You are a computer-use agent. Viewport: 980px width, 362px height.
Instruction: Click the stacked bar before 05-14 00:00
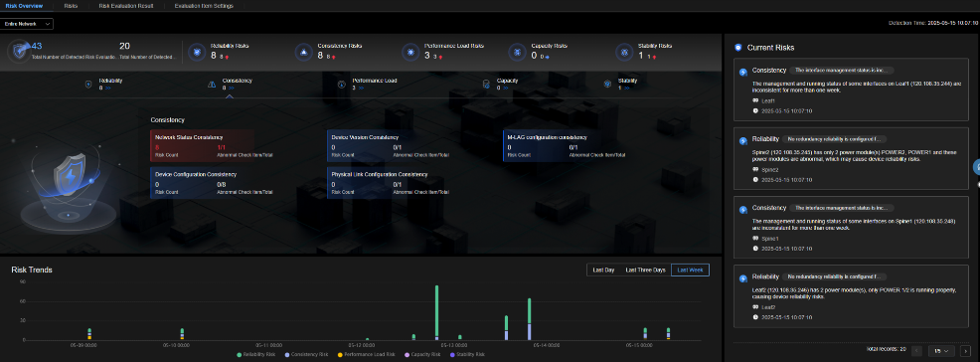click(x=530, y=319)
